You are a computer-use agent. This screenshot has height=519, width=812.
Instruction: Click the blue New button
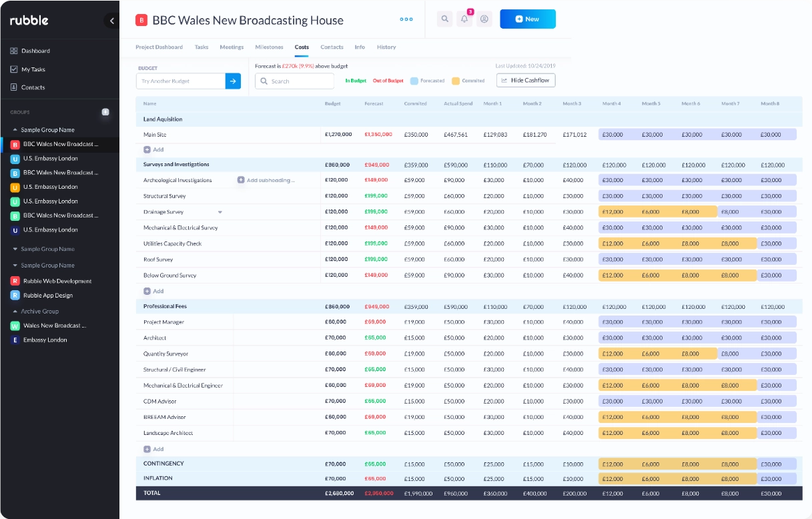pos(527,19)
